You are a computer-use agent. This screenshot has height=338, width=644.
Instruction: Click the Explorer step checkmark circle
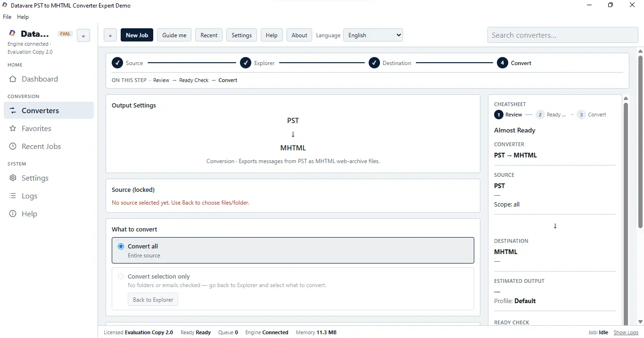[245, 63]
